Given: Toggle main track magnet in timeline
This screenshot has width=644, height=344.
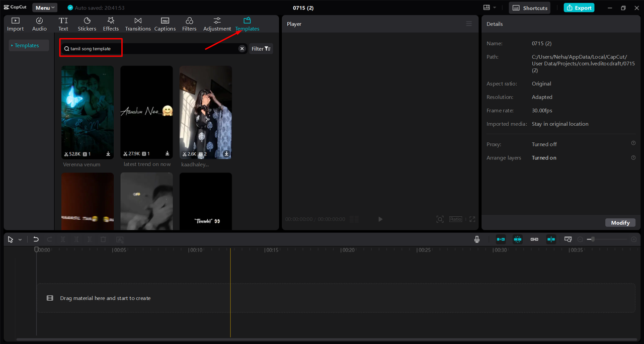Looking at the screenshot, I should pyautogui.click(x=501, y=239).
